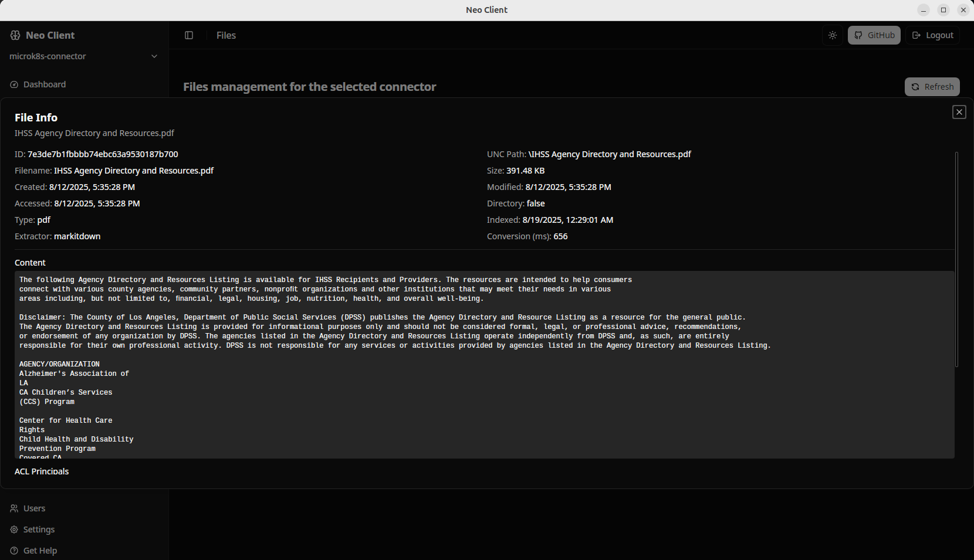This screenshot has width=974, height=560.
Task: Open Dashboard from the navigation menu
Action: click(44, 84)
